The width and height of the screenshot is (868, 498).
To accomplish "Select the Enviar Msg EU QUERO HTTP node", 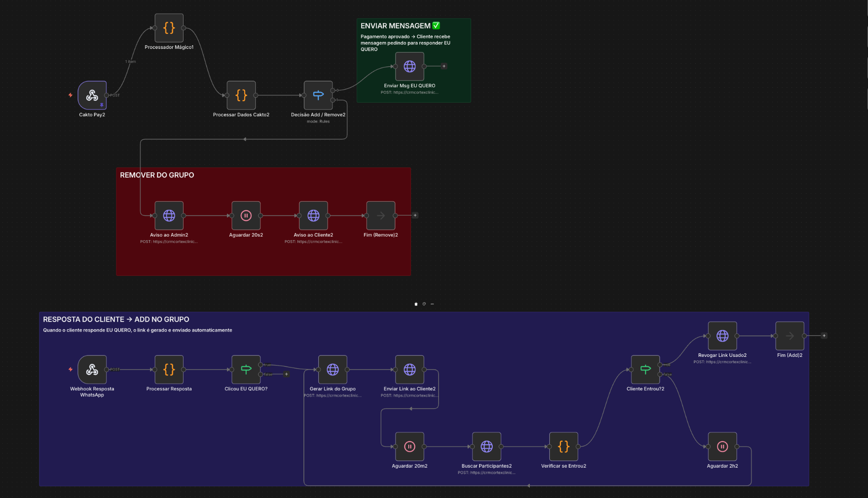I will coord(410,66).
